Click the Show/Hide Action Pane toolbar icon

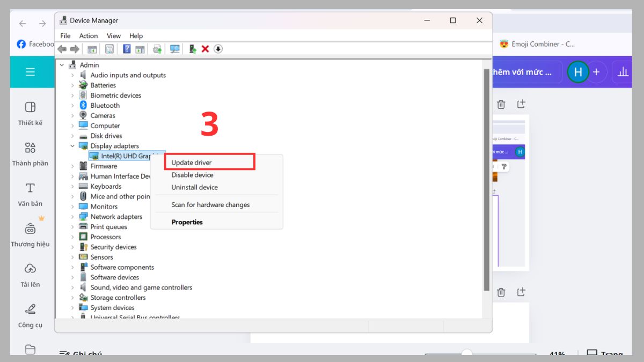click(140, 49)
